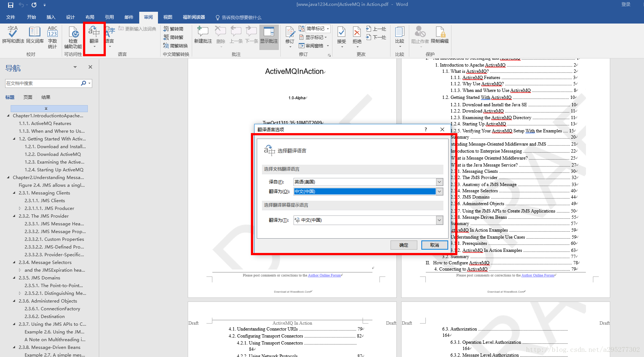Switch to the Design (设计) tab
This screenshot has height=357, width=644.
pyautogui.click(x=70, y=17)
